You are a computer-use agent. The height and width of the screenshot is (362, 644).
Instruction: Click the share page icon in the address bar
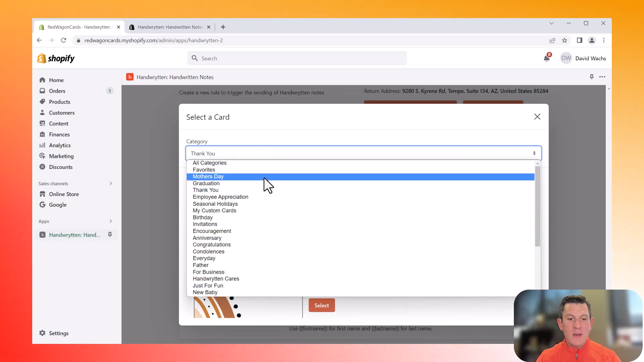(552, 40)
